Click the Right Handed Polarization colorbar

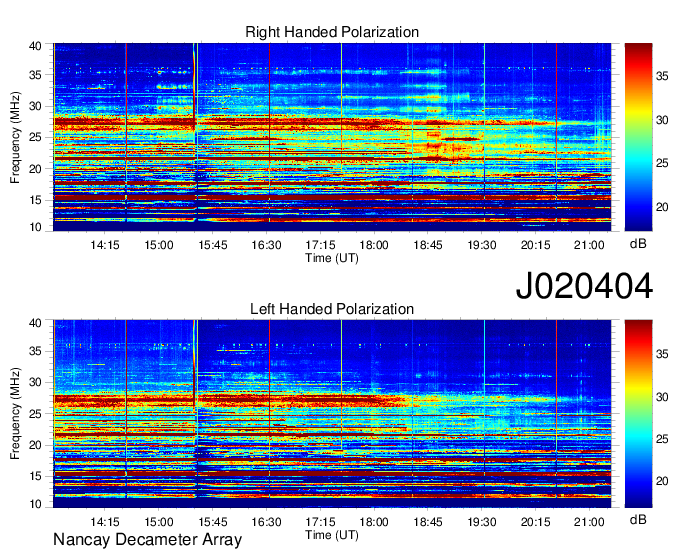[x=638, y=137]
